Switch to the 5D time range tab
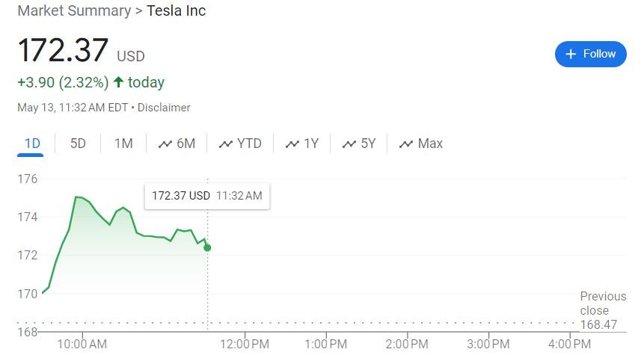 pyautogui.click(x=78, y=144)
